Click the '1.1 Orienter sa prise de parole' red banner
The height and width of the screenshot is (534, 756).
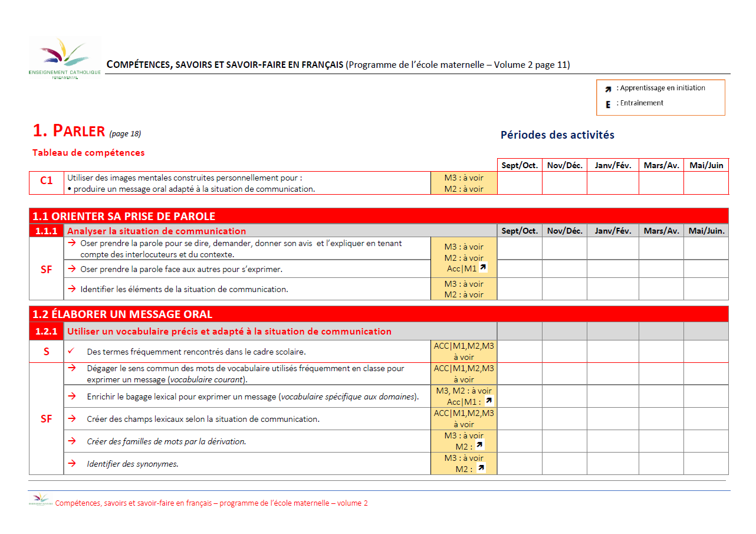point(379,216)
